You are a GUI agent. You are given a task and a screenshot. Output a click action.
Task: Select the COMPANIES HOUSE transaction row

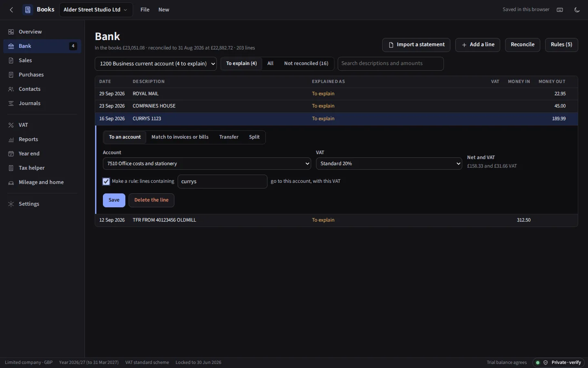coord(336,106)
